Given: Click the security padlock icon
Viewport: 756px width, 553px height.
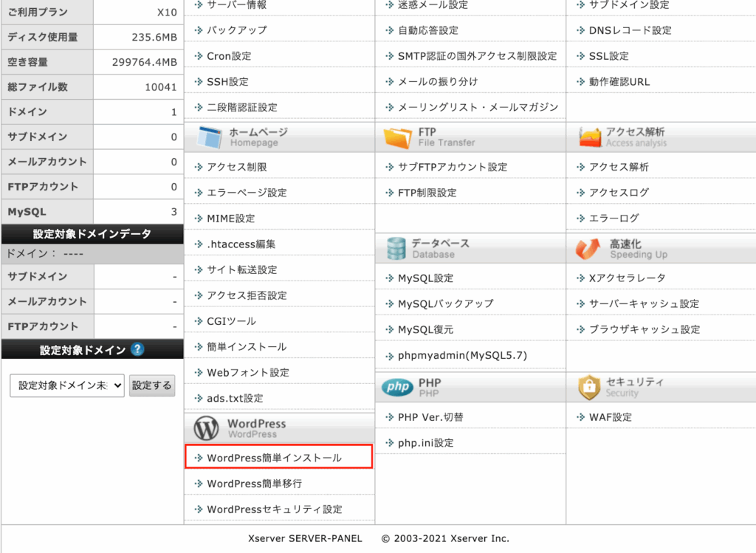Looking at the screenshot, I should click(589, 387).
